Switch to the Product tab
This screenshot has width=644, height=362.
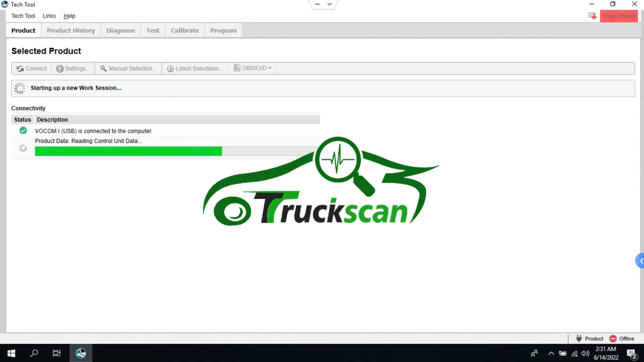click(x=23, y=31)
